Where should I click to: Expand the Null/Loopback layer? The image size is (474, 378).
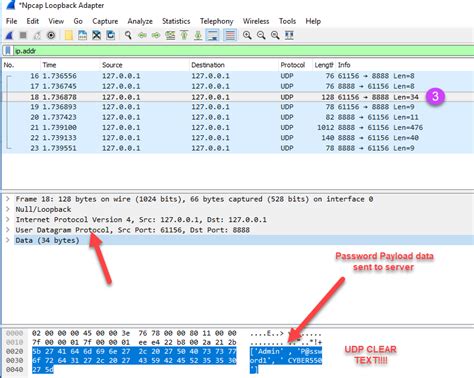[8, 209]
